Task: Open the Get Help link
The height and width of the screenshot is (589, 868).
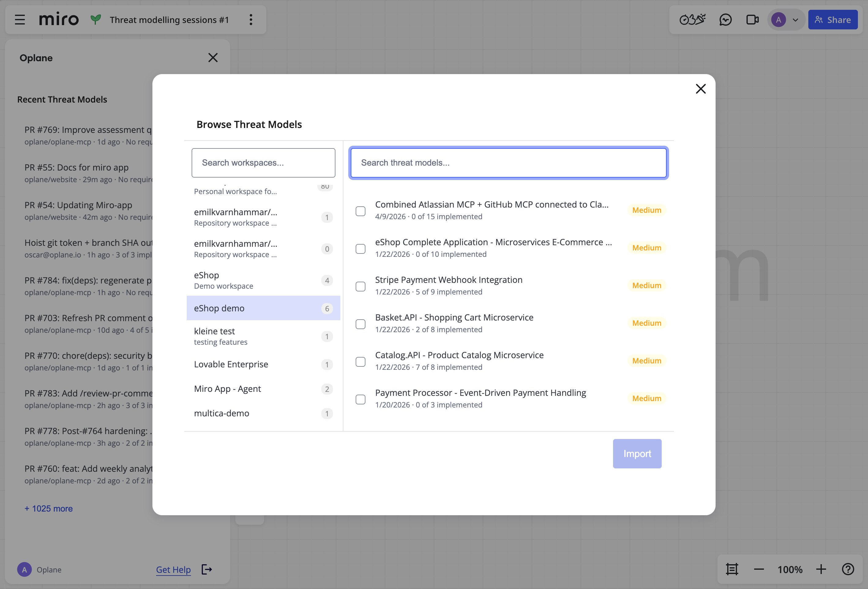Action: coord(173,570)
